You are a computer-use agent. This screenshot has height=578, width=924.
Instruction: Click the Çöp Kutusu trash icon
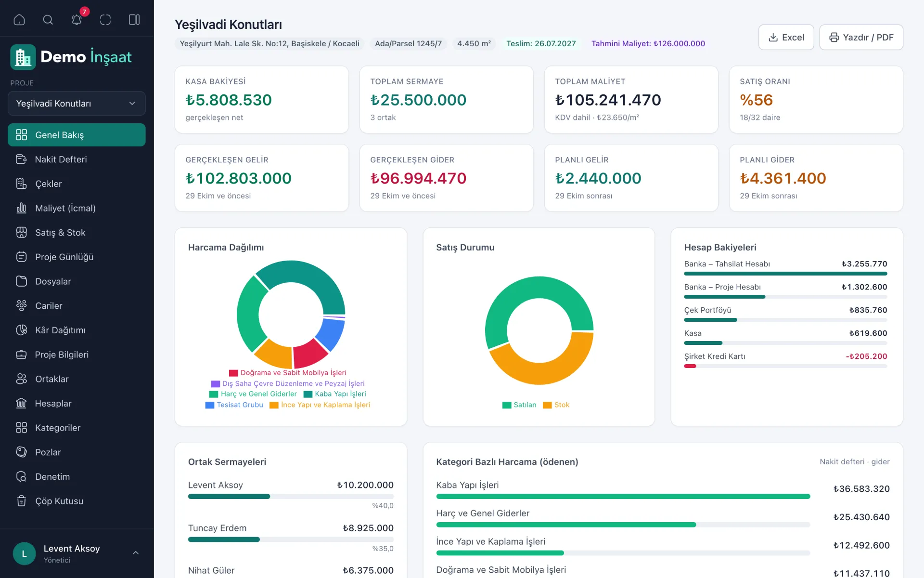tap(21, 501)
